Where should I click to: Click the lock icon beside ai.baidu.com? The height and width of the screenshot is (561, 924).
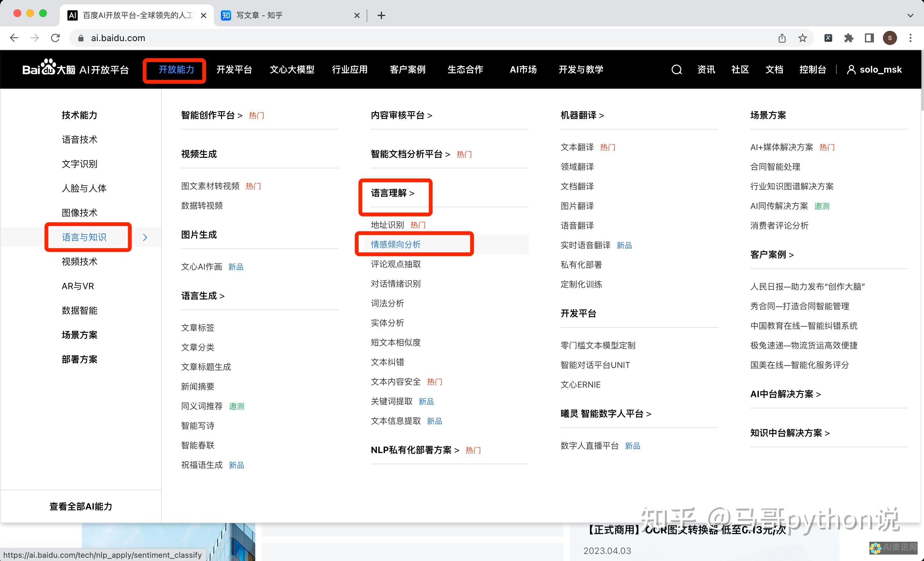tap(81, 38)
